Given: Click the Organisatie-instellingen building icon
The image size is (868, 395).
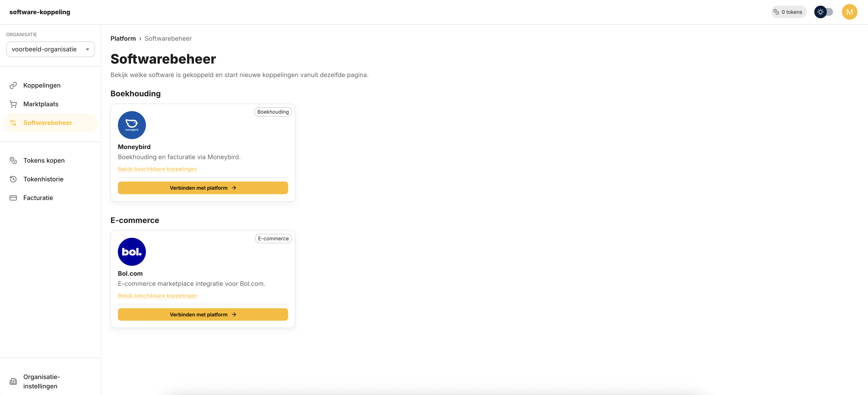Looking at the screenshot, I should tap(13, 381).
